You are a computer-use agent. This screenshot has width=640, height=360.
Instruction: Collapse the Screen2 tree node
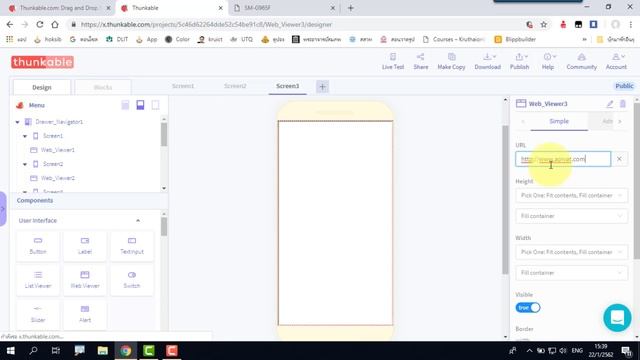(x=25, y=164)
